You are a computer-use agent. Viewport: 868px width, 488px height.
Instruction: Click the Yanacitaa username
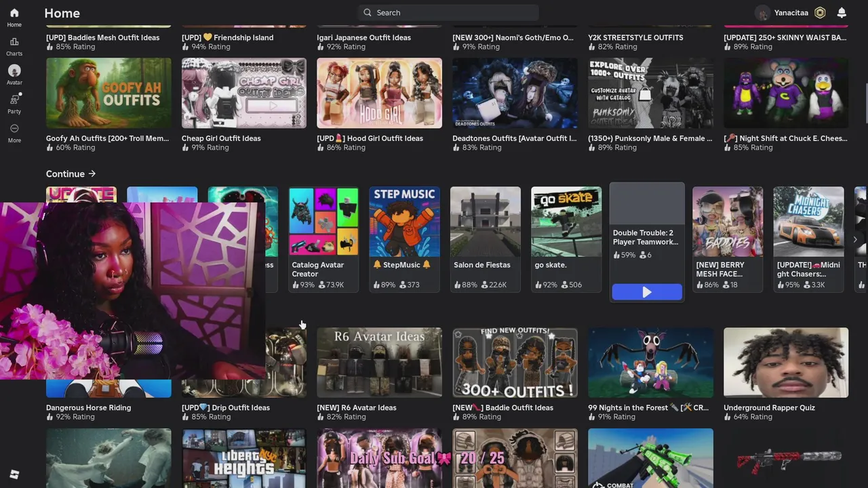pyautogui.click(x=791, y=13)
